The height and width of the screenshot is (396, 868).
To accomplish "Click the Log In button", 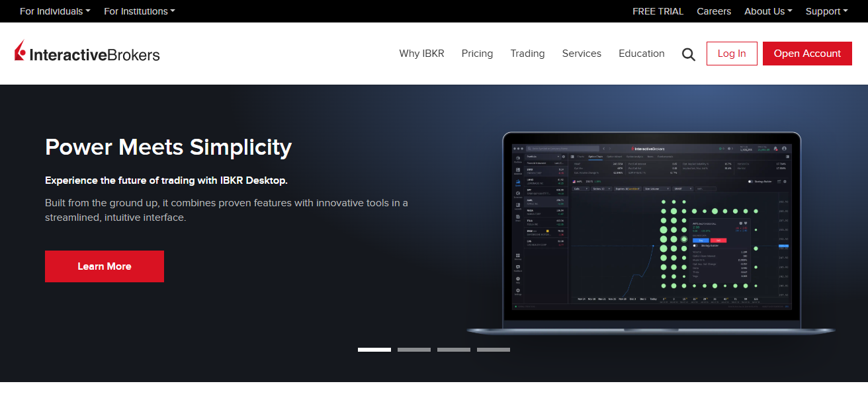I will (732, 54).
